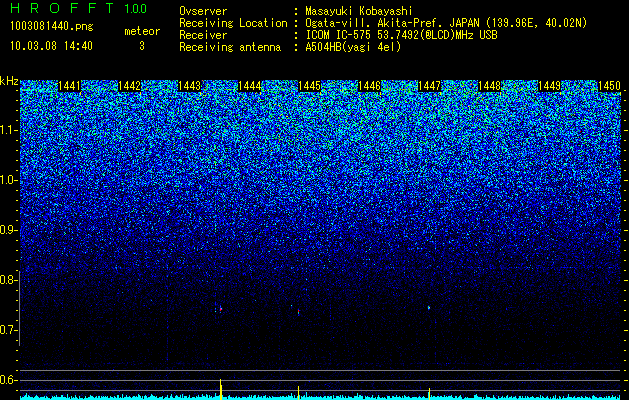Click the 1449 time marker
629x400 pixels.
[549, 86]
